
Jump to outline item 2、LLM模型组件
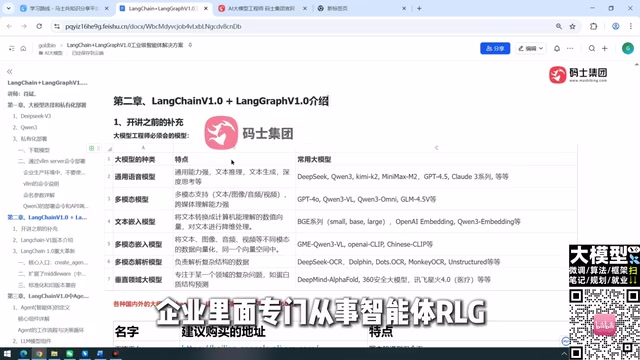tap(32, 341)
